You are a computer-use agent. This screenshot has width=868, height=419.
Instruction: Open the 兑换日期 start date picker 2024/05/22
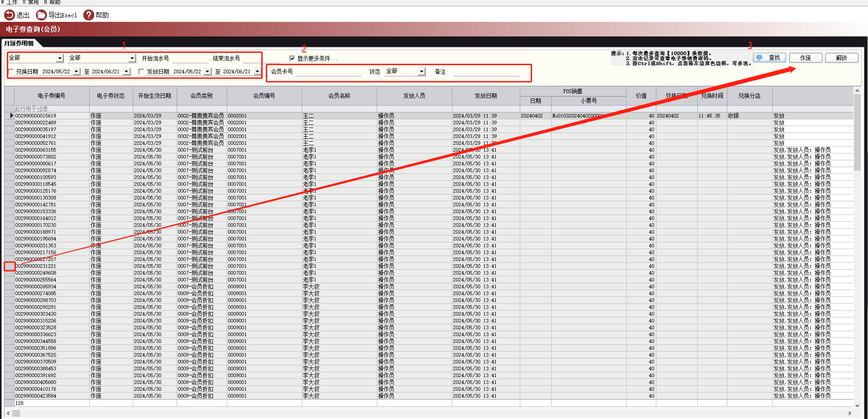pos(76,72)
